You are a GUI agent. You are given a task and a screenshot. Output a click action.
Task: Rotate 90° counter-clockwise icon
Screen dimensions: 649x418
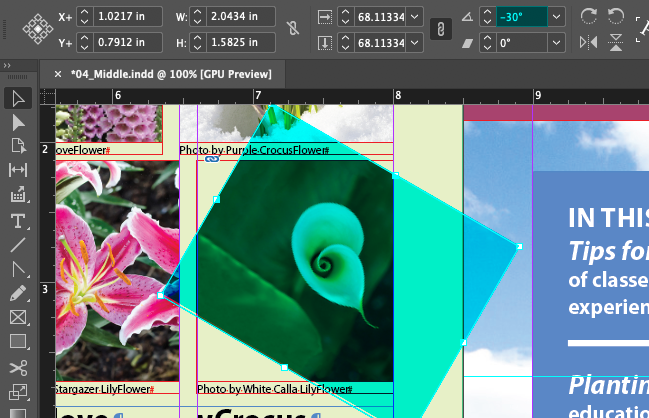click(616, 16)
